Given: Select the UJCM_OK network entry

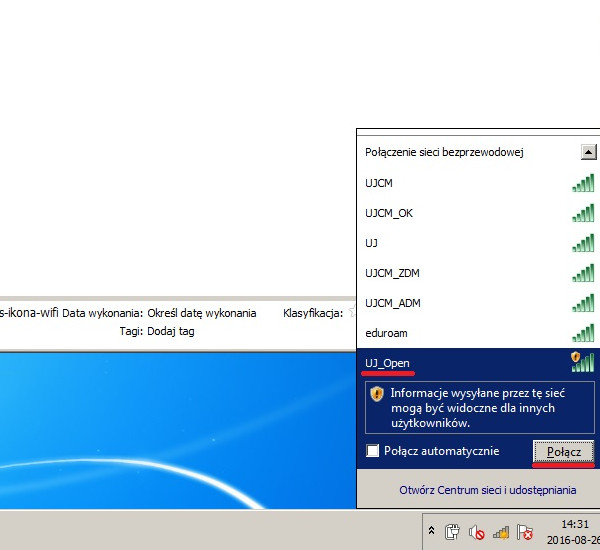Looking at the screenshot, I should pos(389,213).
